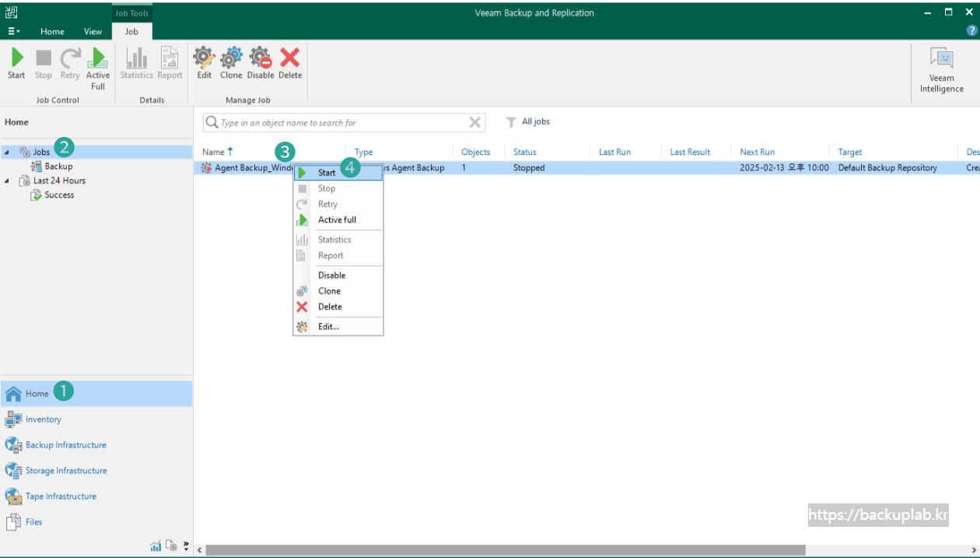Select the Home view in navigation pane
Image resolution: width=980 pixels, height=558 pixels.
96,394
